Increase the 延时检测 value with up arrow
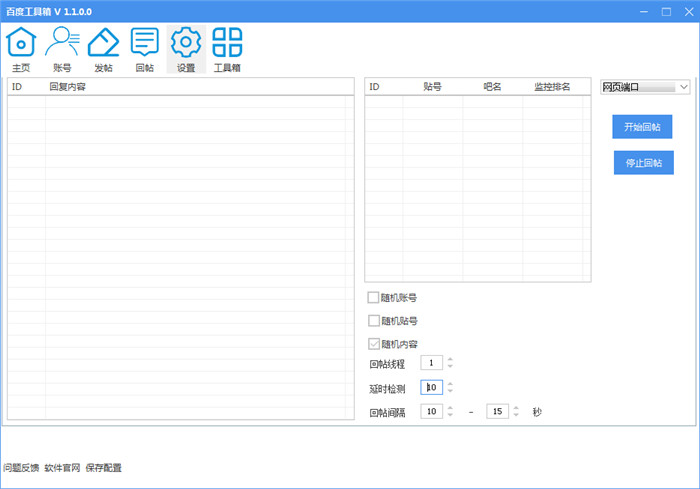Viewport: 700px width, 489px height. (x=450, y=384)
